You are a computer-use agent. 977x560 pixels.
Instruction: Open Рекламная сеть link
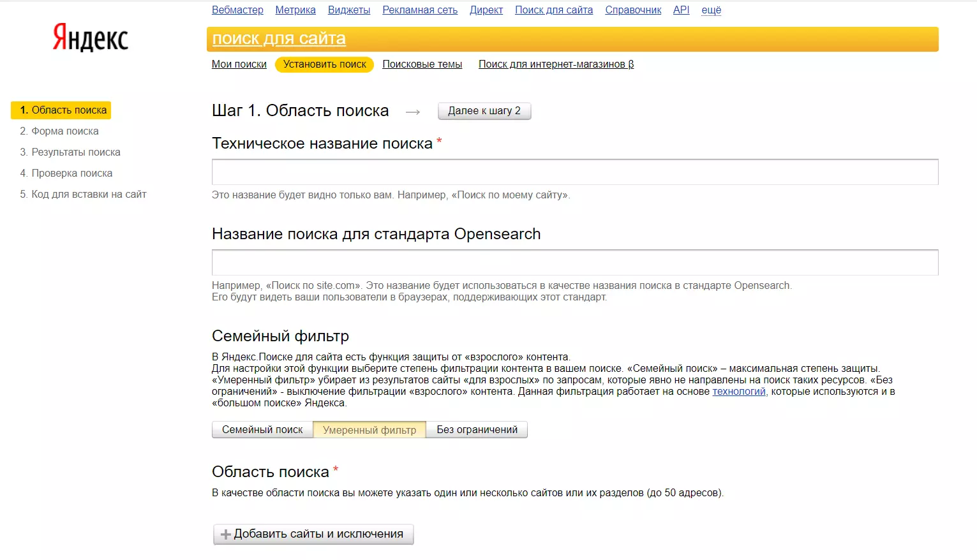coord(420,10)
